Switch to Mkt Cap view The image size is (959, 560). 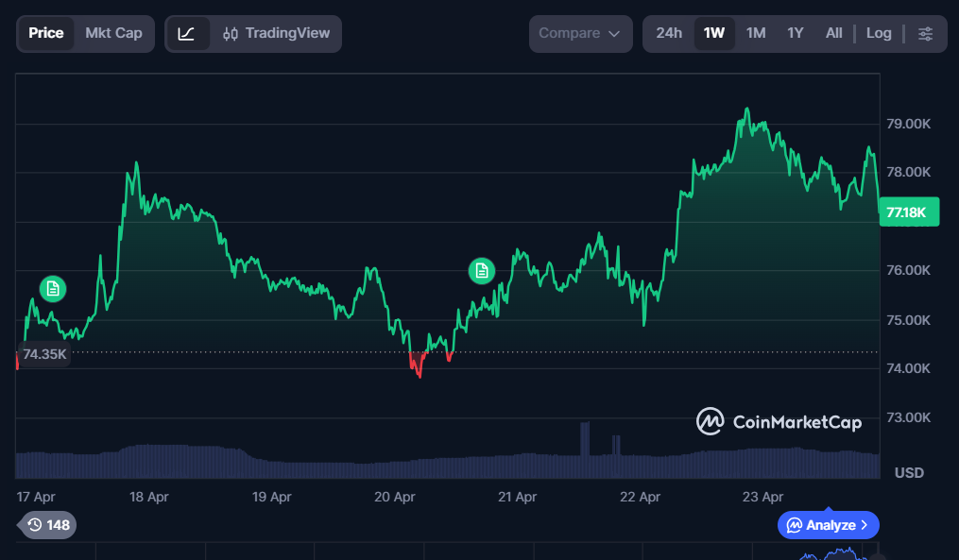(x=113, y=33)
